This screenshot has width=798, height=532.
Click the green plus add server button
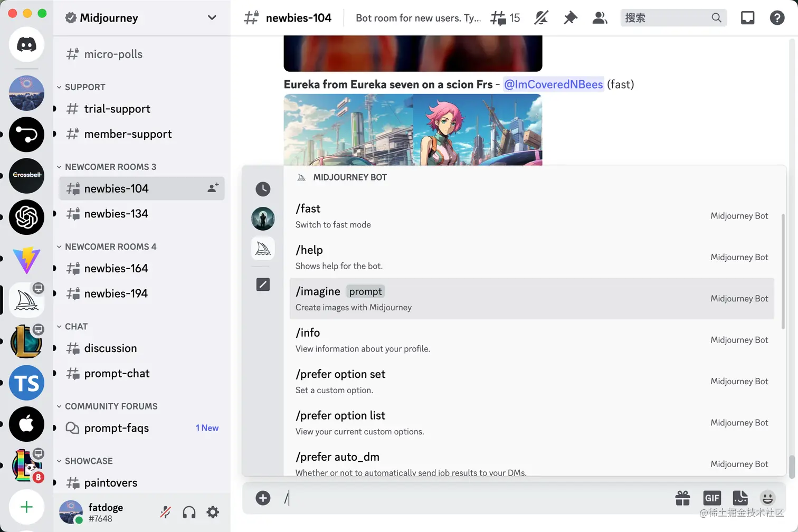[x=26, y=507]
